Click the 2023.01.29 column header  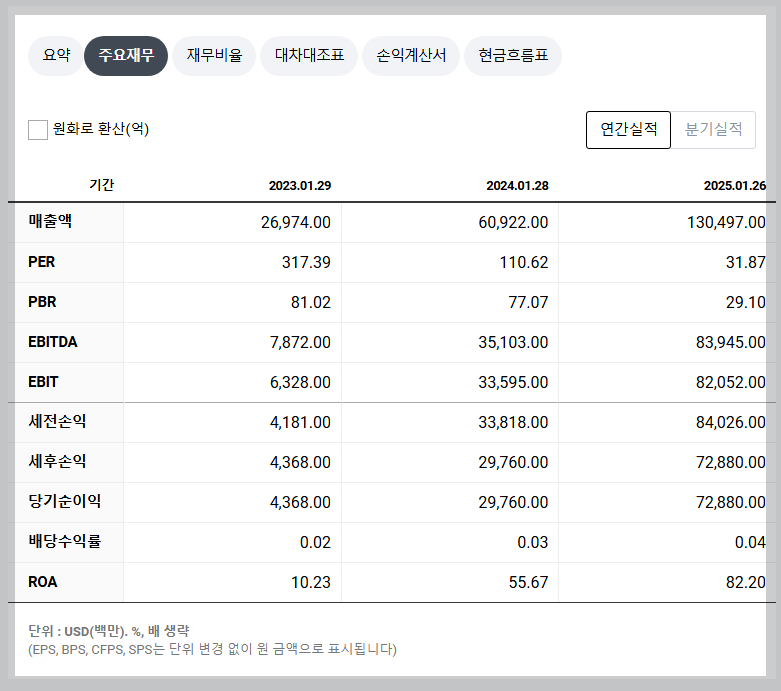300,185
